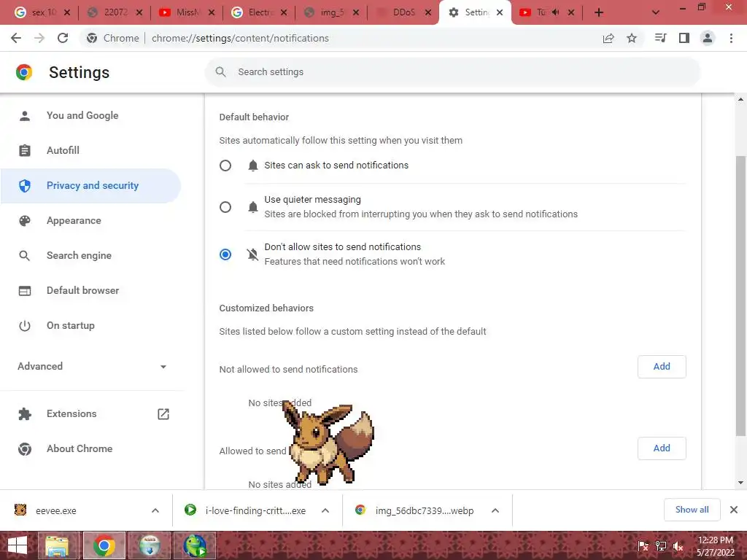Select Don't allow sites to send notifications

point(225,254)
